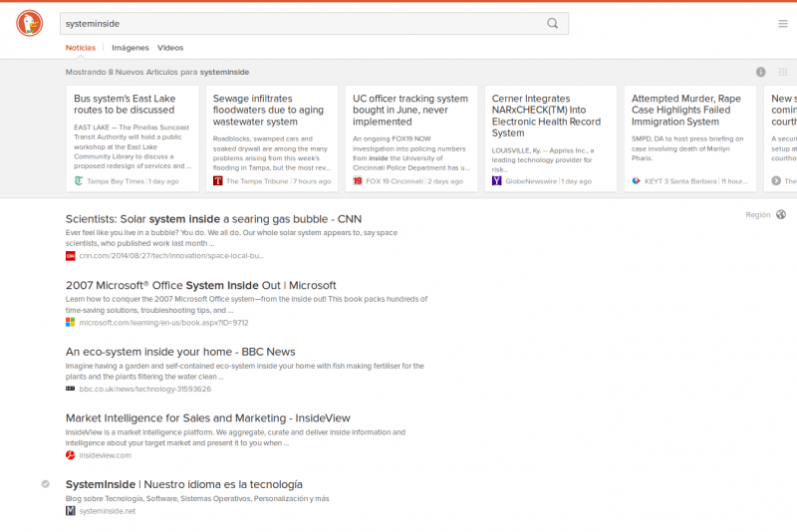Click the systeminside.net URL text
797x532 pixels.
pyautogui.click(x=108, y=511)
